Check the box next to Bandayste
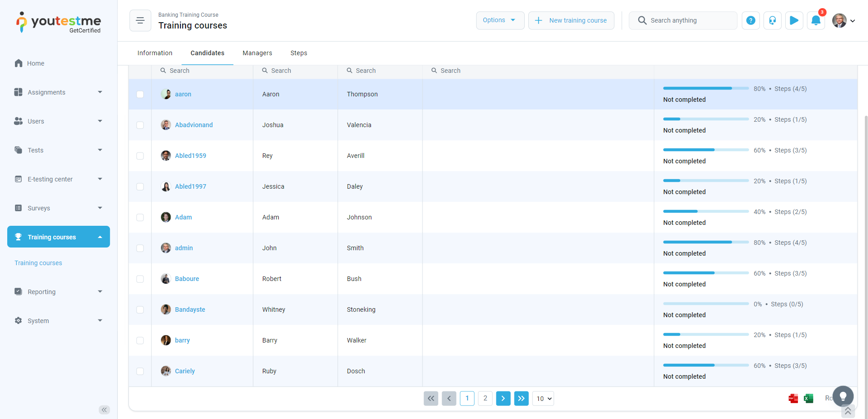 (x=140, y=309)
